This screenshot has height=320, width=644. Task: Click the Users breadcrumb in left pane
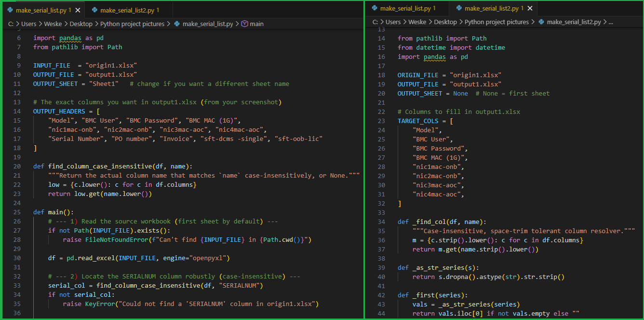click(29, 24)
